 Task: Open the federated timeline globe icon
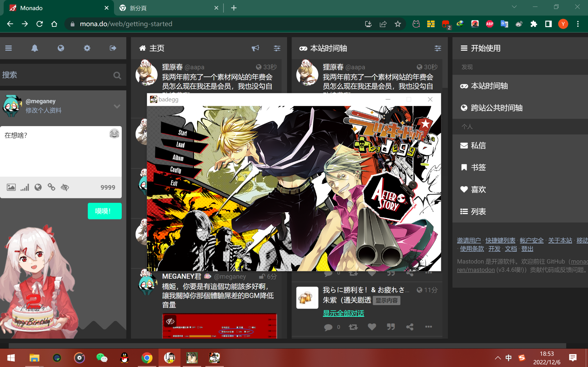(x=61, y=48)
